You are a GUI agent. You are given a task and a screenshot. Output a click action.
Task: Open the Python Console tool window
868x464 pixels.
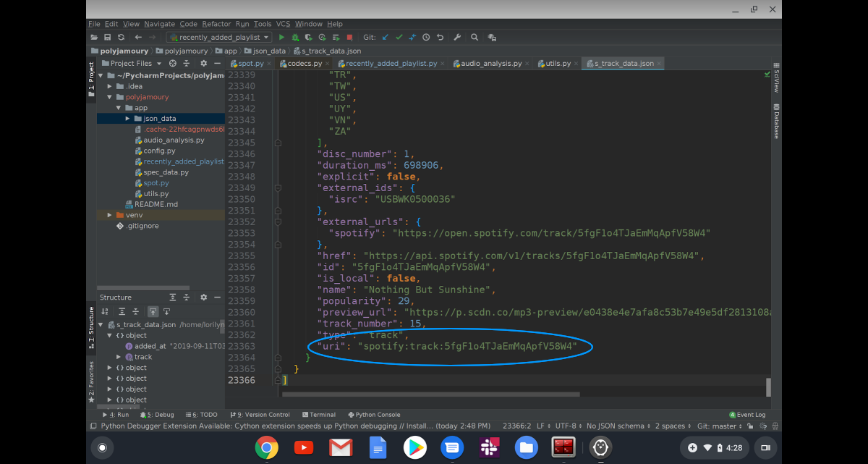(373, 415)
